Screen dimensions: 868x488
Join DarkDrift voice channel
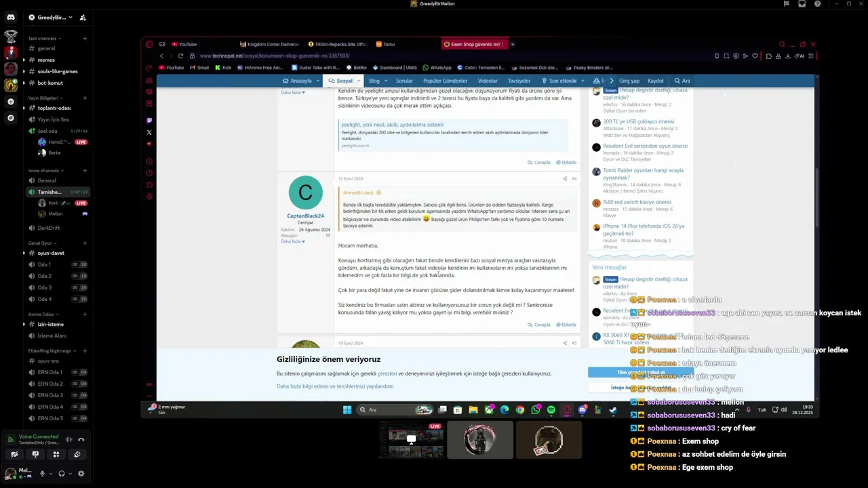(x=57, y=228)
